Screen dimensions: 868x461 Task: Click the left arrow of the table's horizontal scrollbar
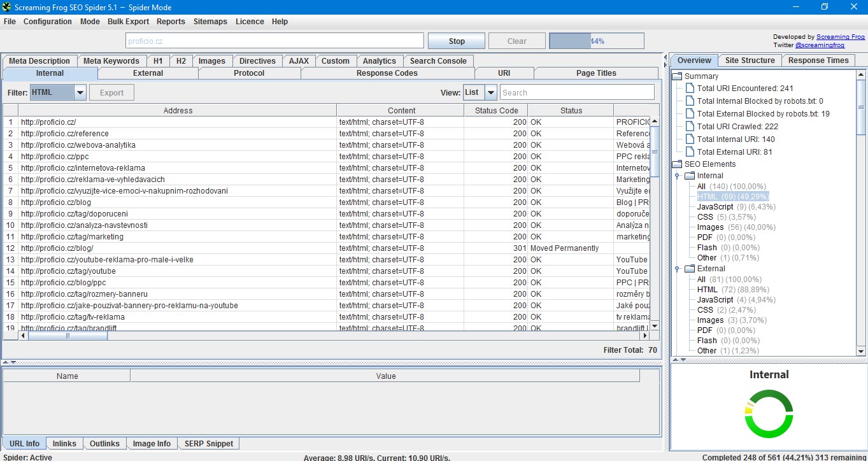(24, 336)
